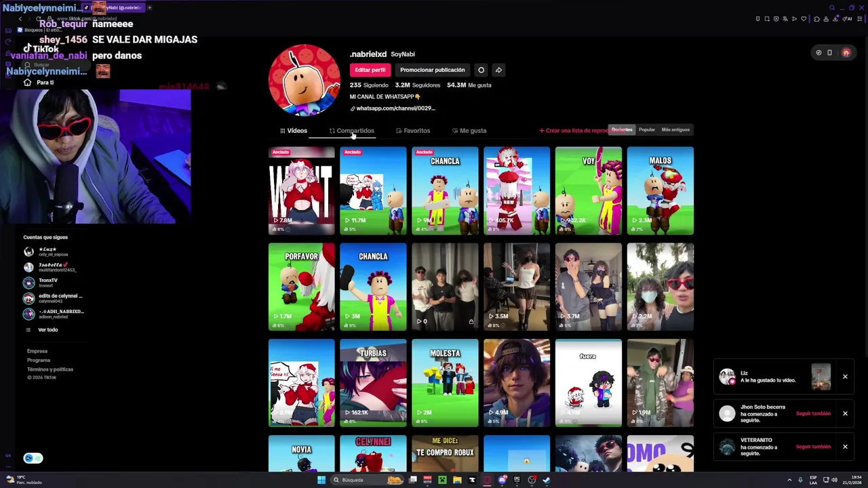Open the VOY video thumbnail

(x=589, y=190)
